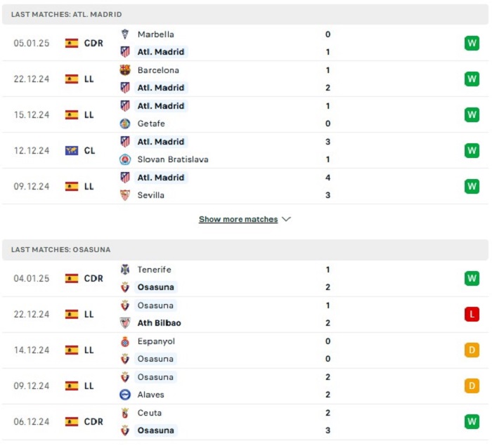
Task: Click the Marbella club crest icon
Action: [125, 34]
